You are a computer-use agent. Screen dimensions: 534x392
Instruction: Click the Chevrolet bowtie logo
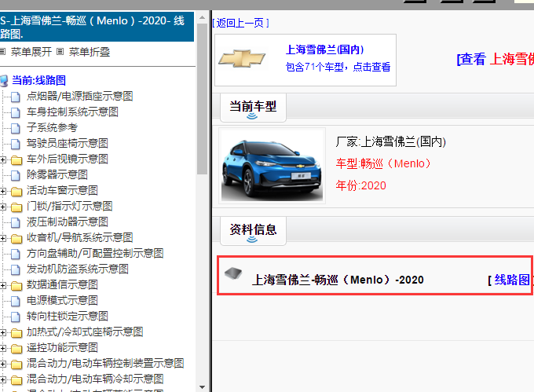click(242, 59)
